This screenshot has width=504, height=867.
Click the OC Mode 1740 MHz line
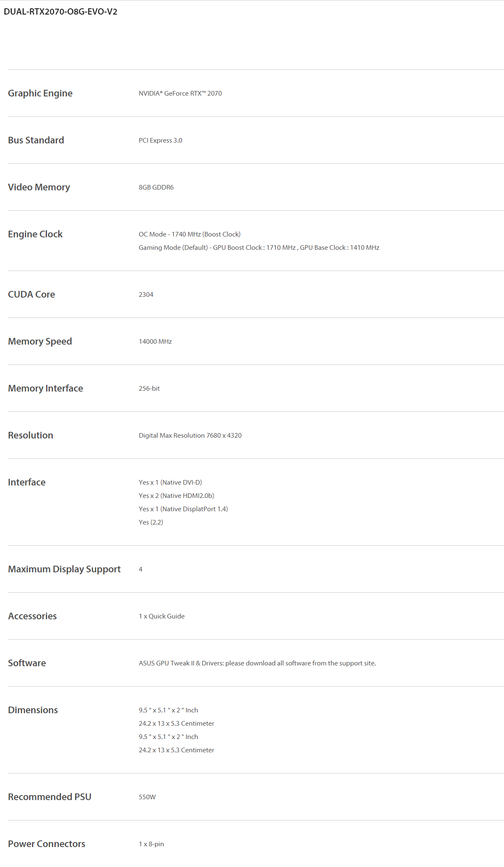189,234
